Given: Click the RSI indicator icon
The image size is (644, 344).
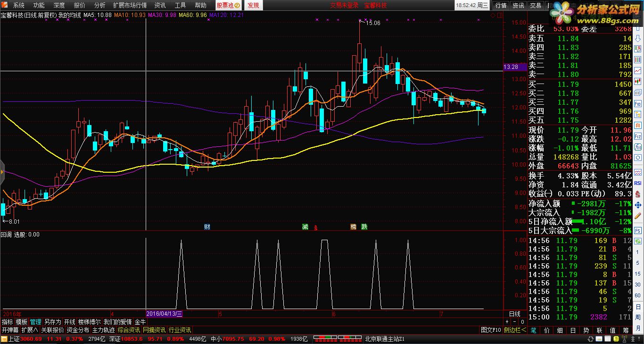Looking at the screenshot, I should (x=638, y=182).
